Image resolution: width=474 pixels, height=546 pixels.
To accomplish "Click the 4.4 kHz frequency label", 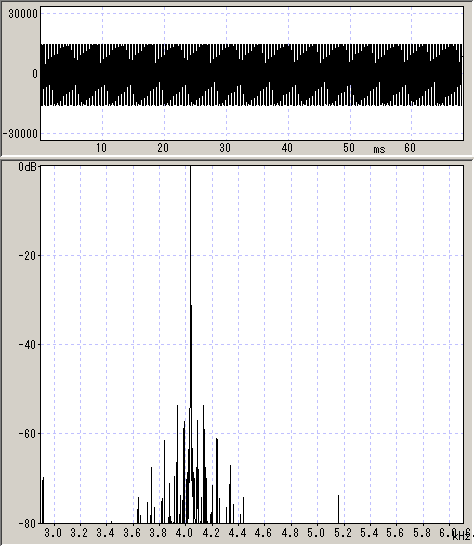I will pos(238,533).
